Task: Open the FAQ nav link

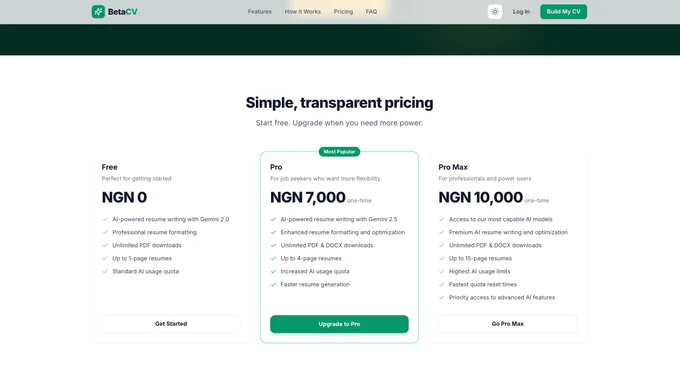Action: point(371,12)
